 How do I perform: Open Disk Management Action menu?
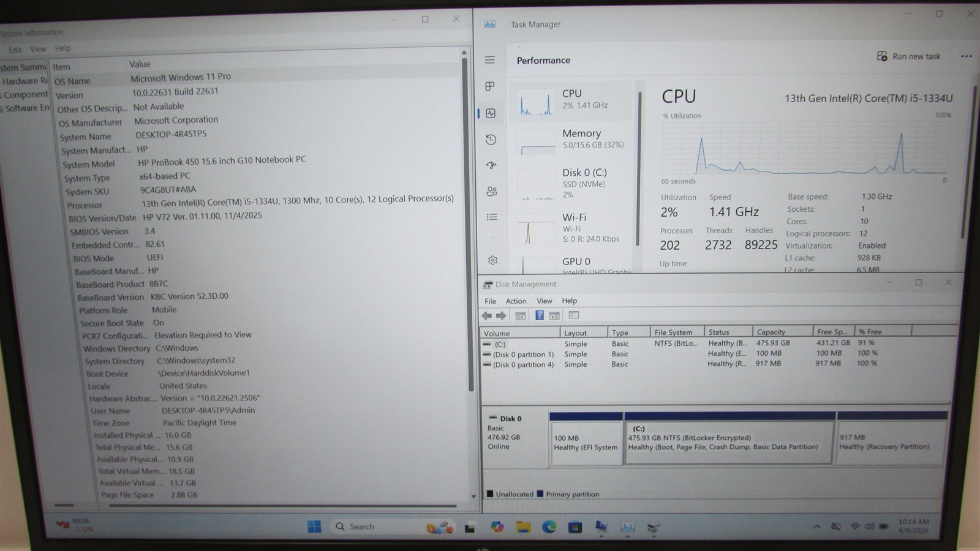[516, 301]
